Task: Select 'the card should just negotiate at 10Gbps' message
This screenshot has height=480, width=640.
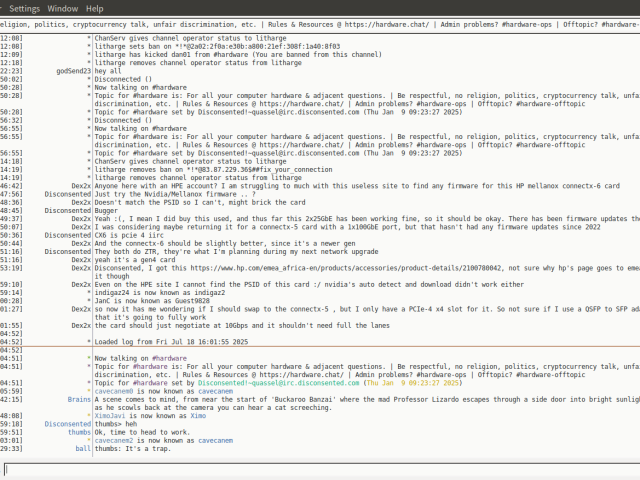Action: (x=242, y=325)
